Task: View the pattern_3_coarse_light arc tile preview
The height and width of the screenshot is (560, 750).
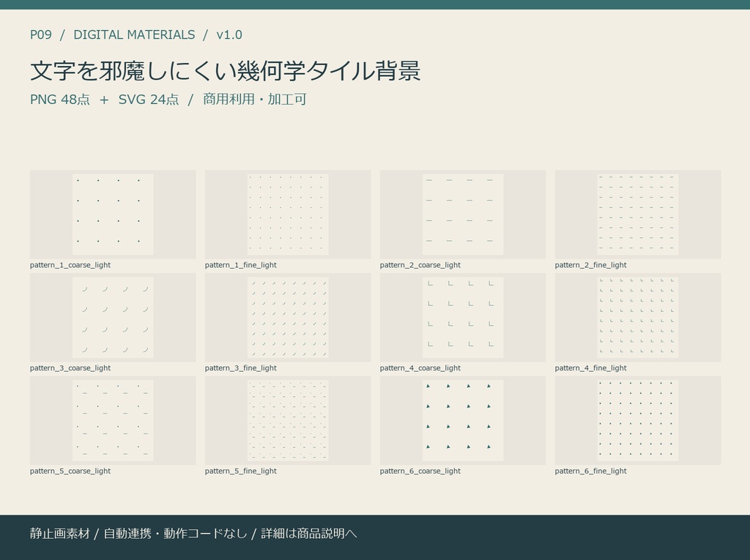Action: pos(113,317)
